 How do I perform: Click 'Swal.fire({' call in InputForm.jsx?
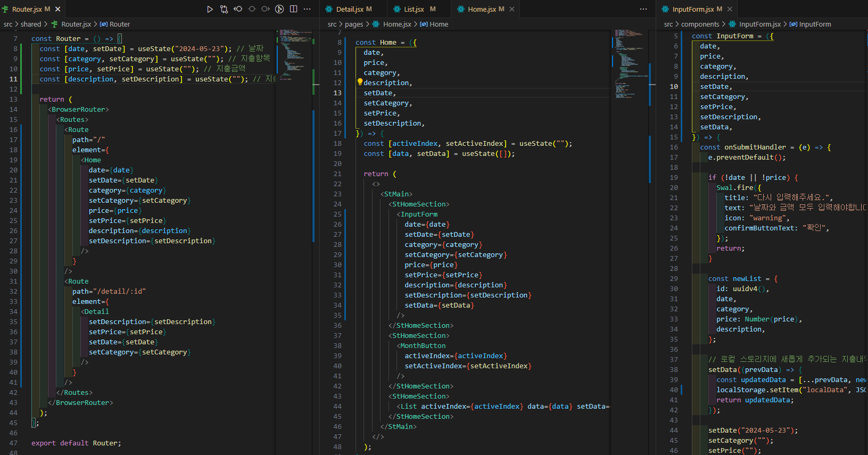(739, 187)
